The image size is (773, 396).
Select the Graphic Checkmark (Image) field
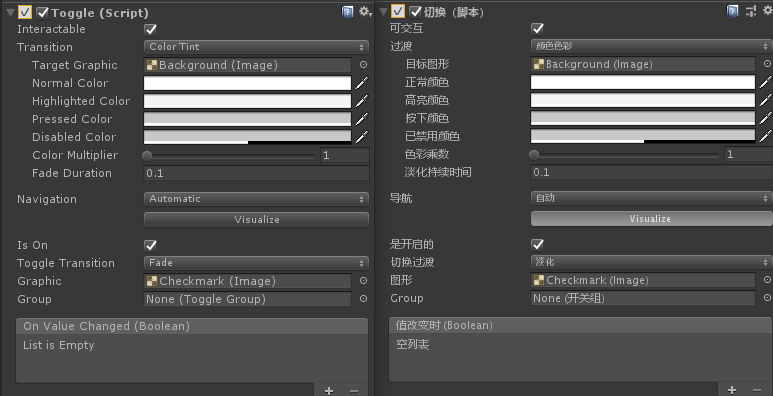247,281
